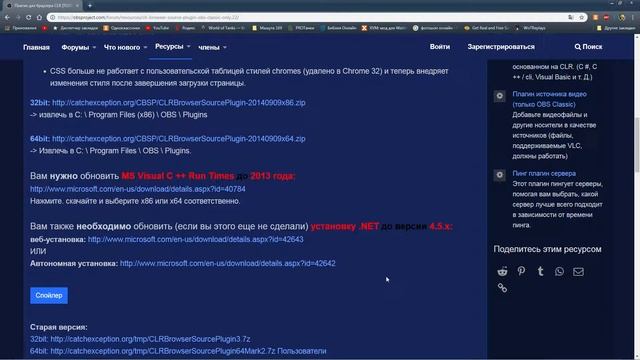Click the video source plugin resource icon

tap(500, 96)
